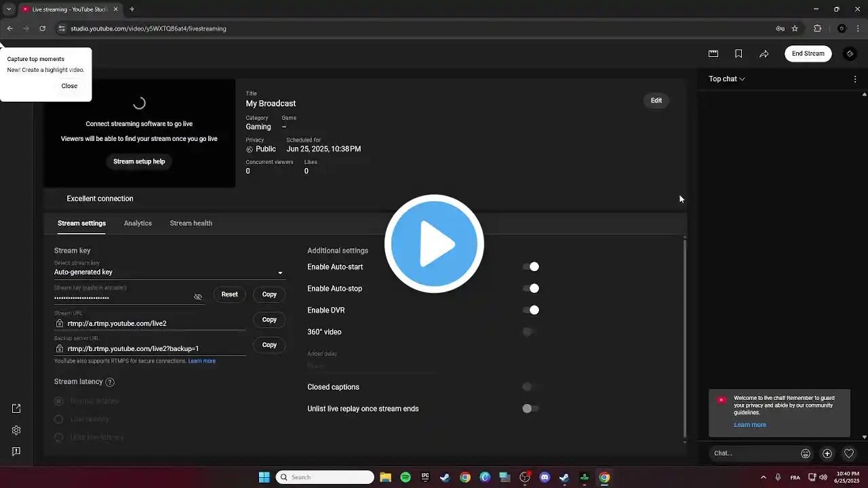Toggle Unlist live replay once stream ends
The image size is (868, 488).
click(x=531, y=409)
